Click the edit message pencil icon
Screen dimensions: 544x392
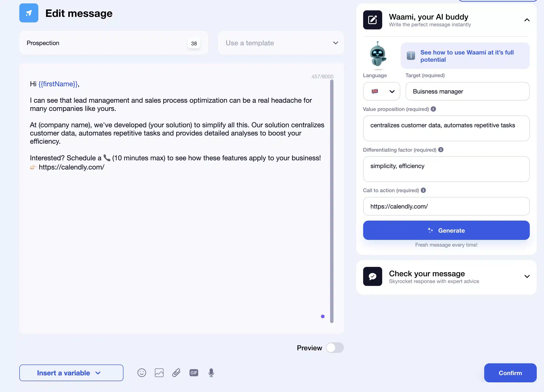[372, 20]
